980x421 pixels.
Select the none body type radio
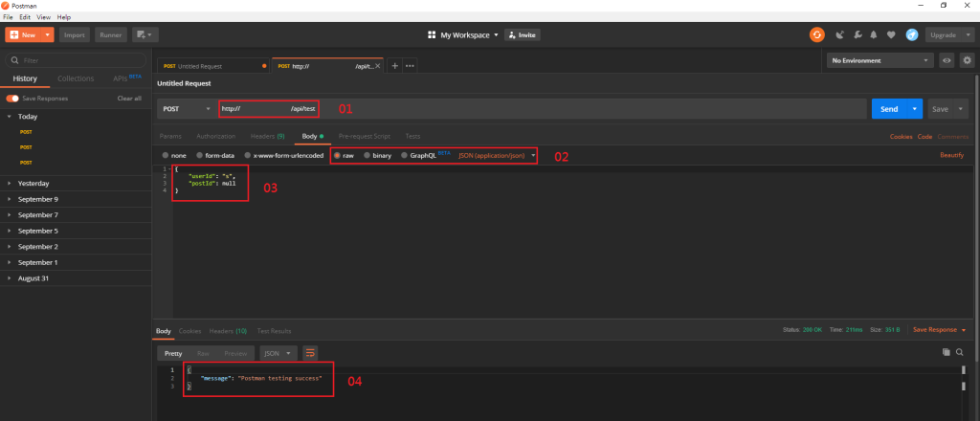pyautogui.click(x=165, y=155)
